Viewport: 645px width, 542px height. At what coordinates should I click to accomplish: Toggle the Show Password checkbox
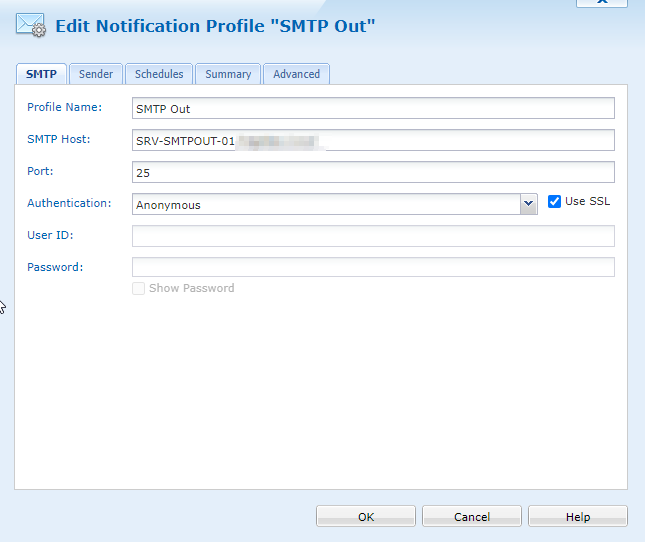[139, 288]
